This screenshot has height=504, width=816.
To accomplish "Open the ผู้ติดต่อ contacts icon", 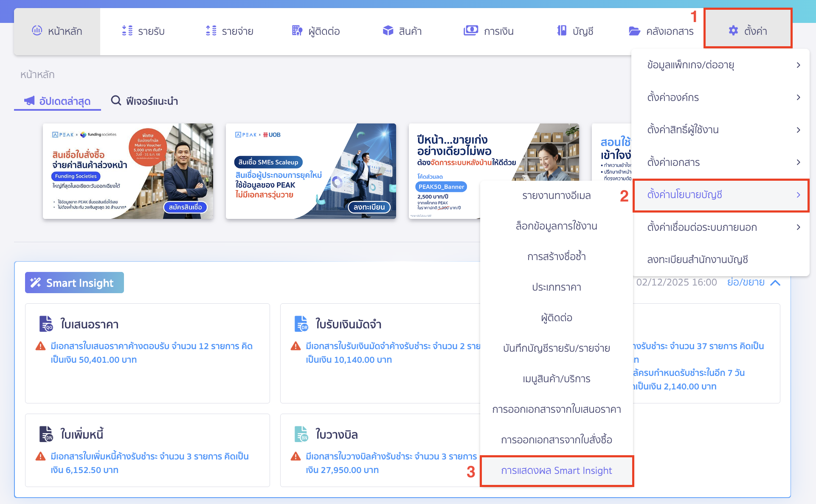I will (296, 30).
